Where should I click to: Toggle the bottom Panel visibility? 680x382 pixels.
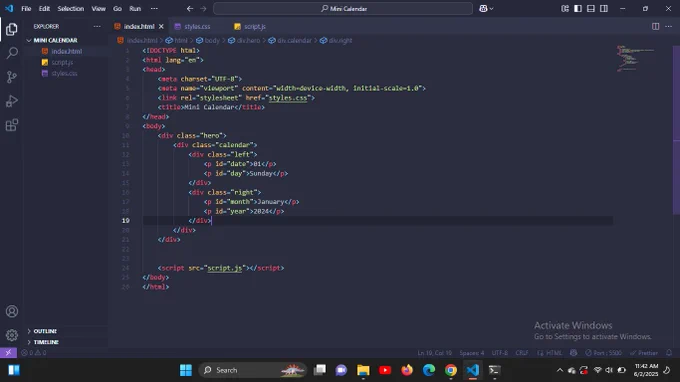tap(591, 8)
